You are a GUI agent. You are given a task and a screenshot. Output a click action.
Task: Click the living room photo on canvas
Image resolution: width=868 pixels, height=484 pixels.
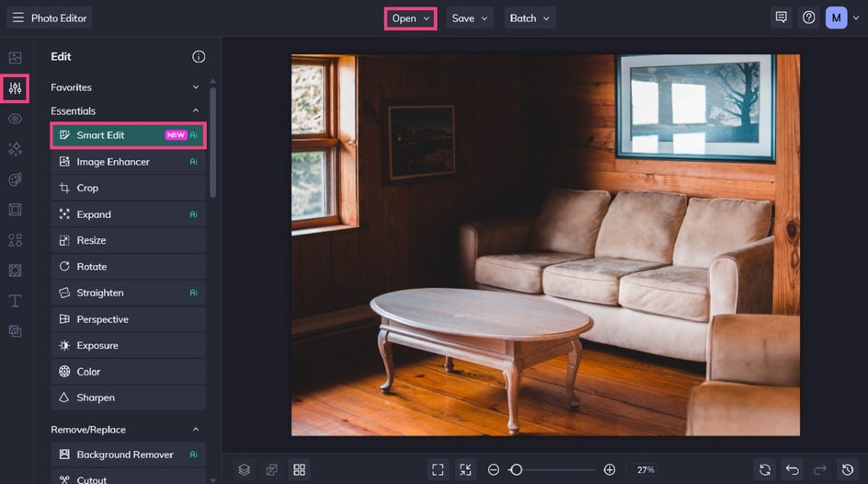545,245
